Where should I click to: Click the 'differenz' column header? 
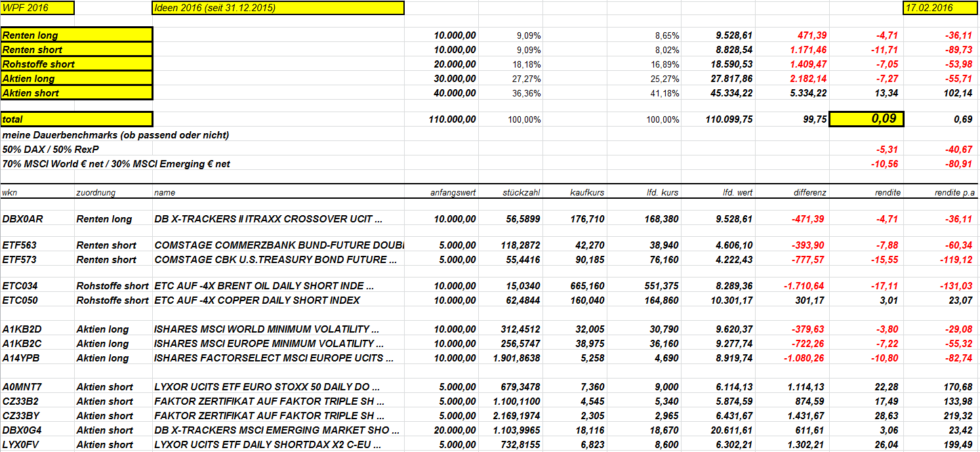[x=809, y=193]
